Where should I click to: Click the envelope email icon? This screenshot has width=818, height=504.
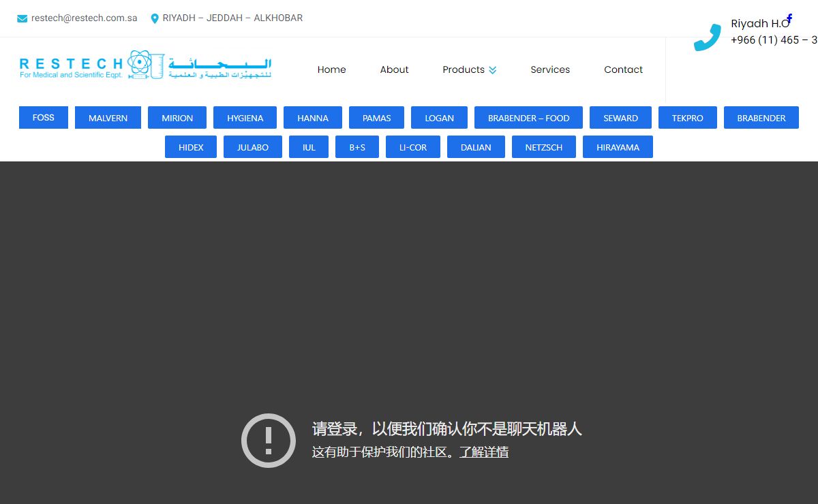tap(22, 18)
